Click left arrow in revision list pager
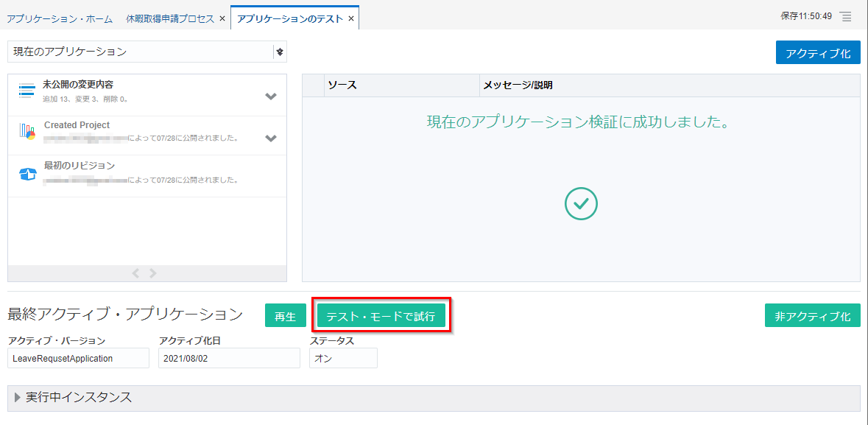This screenshot has height=425, width=868. click(135, 273)
